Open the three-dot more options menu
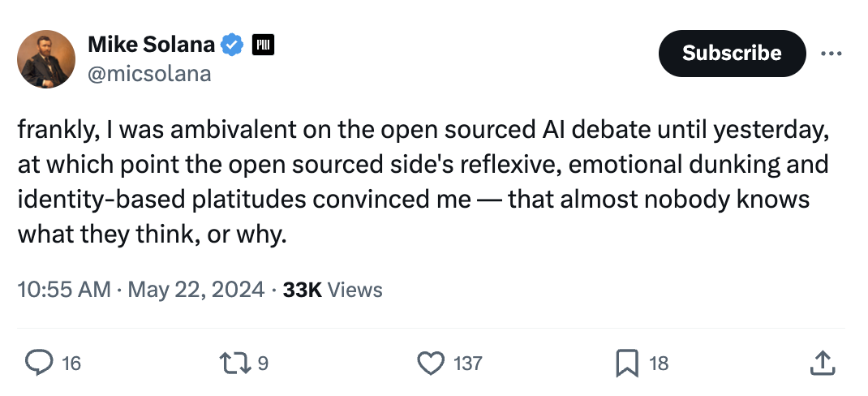 (x=831, y=54)
